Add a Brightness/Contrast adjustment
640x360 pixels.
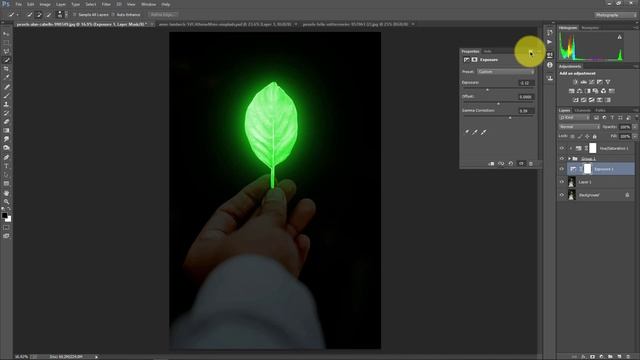[576, 82]
